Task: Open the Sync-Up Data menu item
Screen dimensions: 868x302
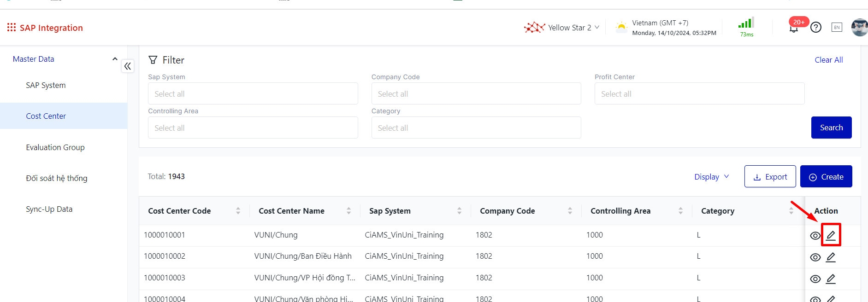Action: (x=49, y=209)
